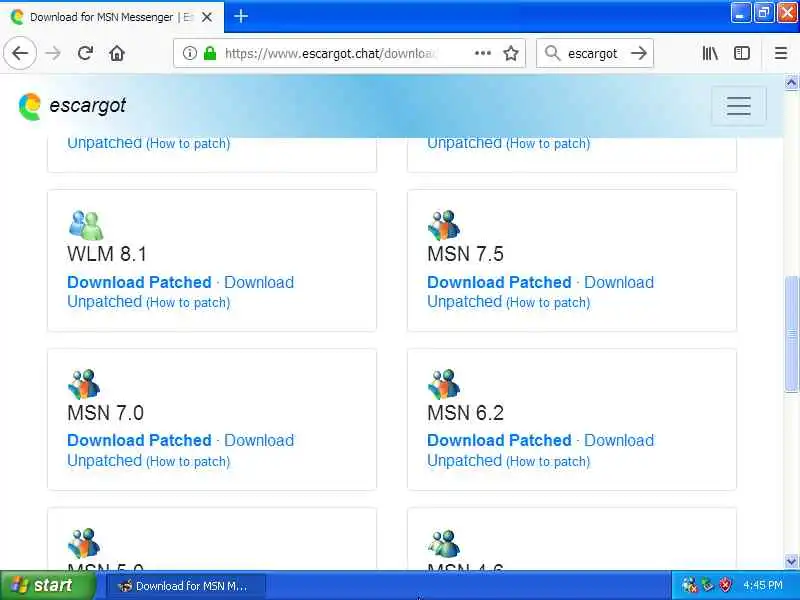Select the Download for MSN taskbar button
The height and width of the screenshot is (600, 800).
click(186, 586)
